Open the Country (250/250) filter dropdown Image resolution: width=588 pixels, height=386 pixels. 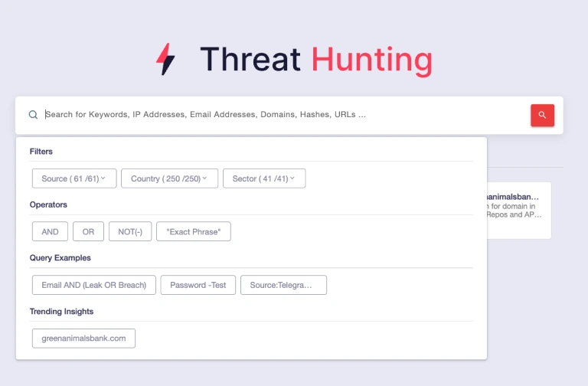click(x=169, y=178)
